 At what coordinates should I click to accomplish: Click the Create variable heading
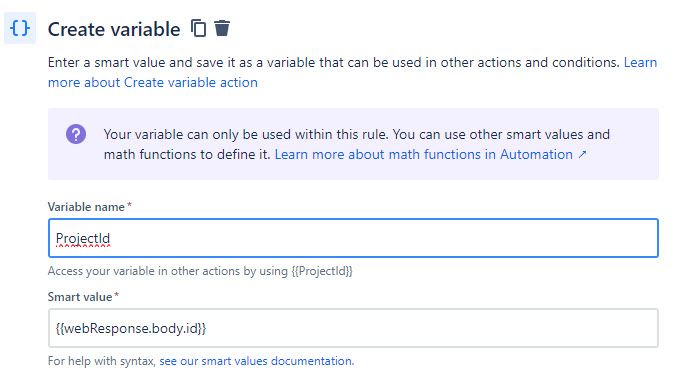coord(114,29)
